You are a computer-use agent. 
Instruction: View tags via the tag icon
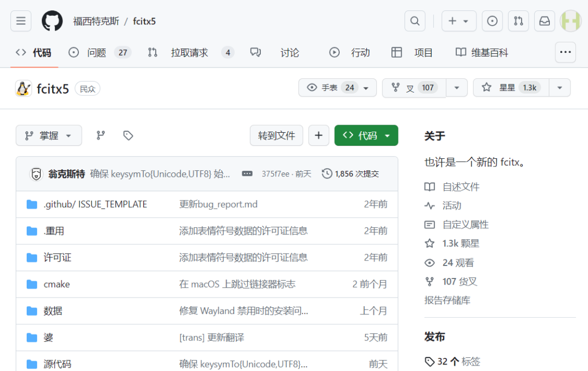128,135
